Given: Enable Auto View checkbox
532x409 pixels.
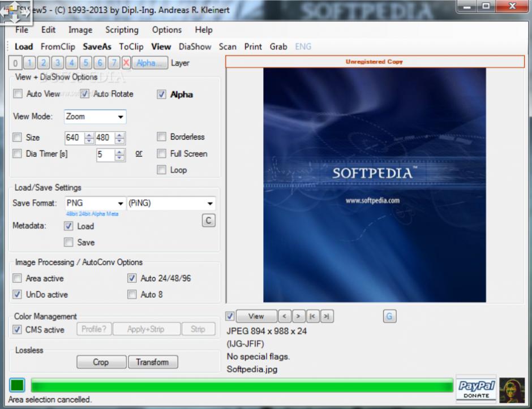Looking at the screenshot, I should click(18, 93).
